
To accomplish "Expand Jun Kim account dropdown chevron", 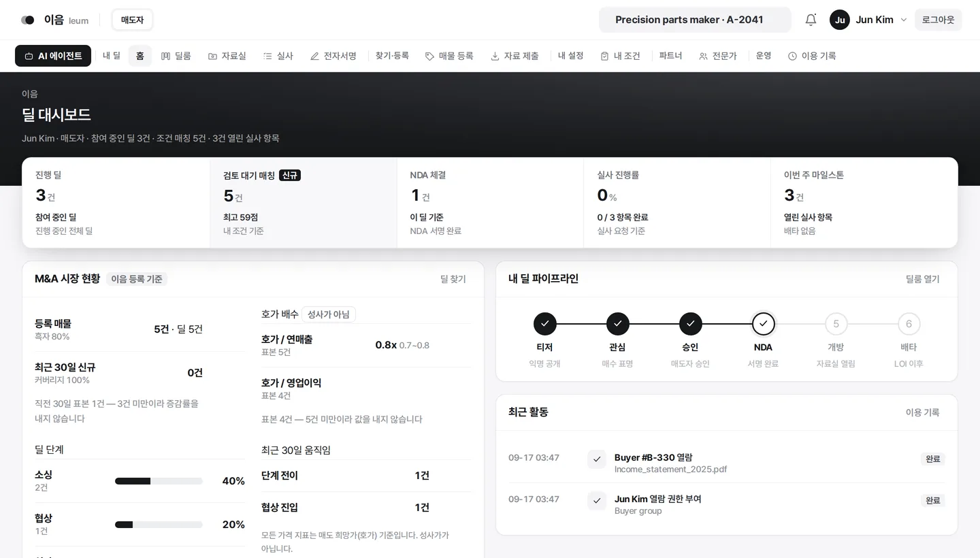I will 904,20.
